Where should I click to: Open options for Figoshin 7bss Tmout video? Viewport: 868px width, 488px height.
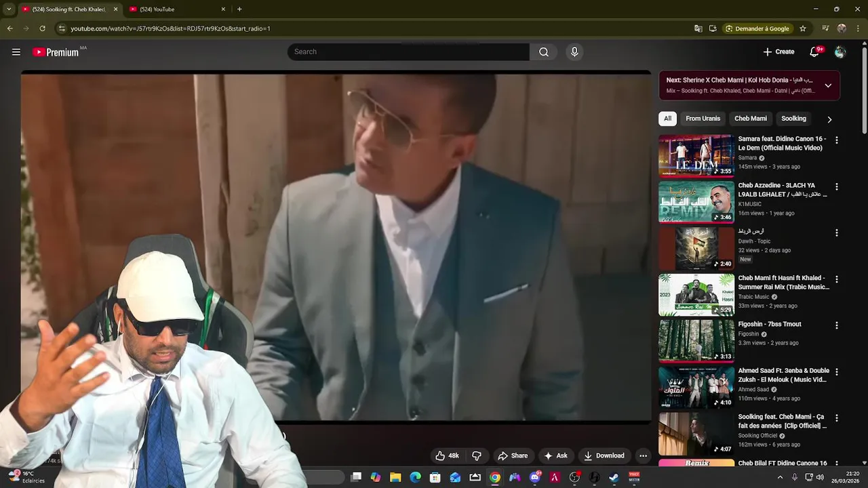pos(836,325)
